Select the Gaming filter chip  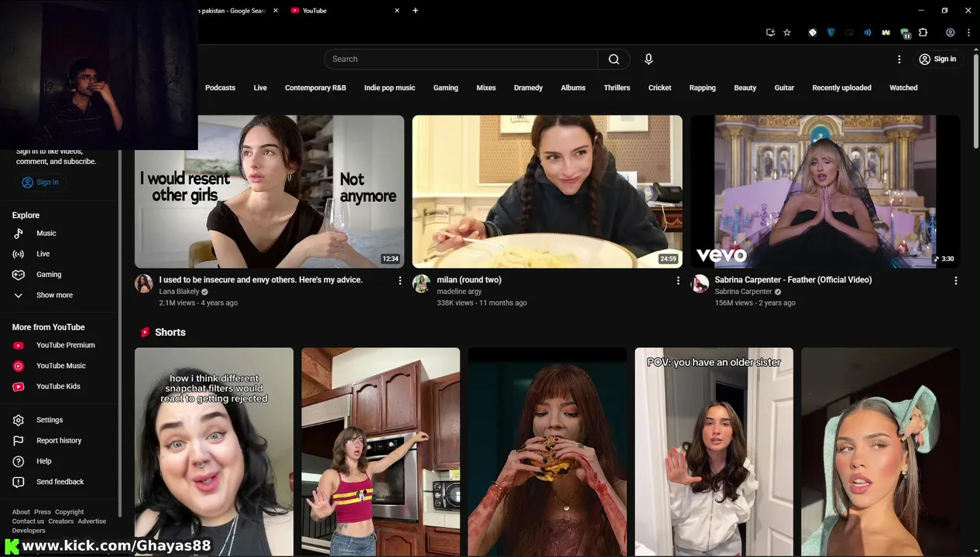(446, 87)
